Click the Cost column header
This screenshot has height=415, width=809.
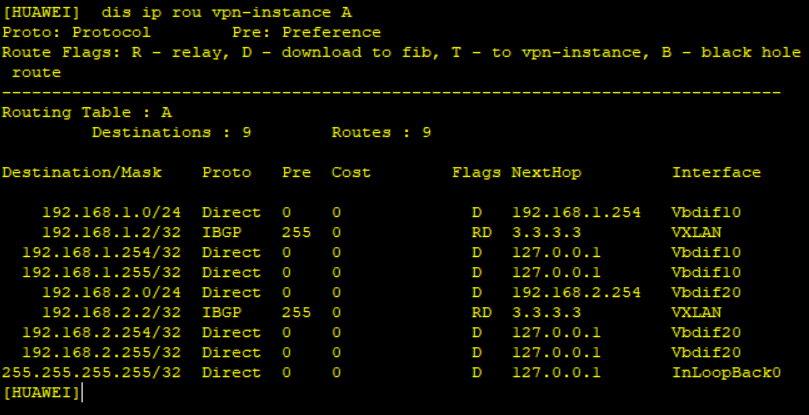tap(351, 173)
